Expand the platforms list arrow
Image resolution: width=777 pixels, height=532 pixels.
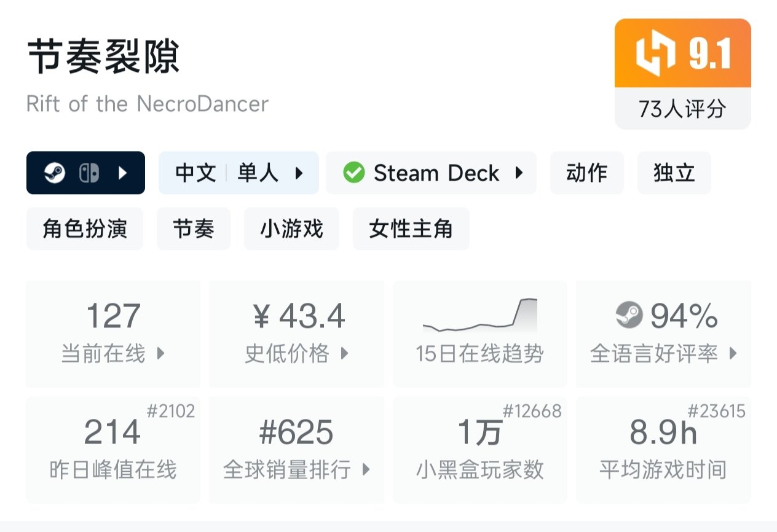pyautogui.click(x=122, y=173)
